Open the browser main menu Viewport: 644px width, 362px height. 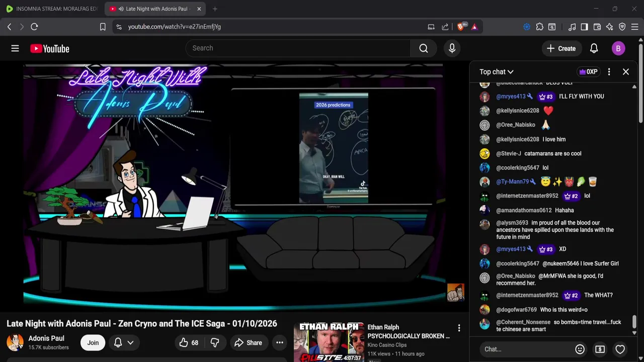635,27
